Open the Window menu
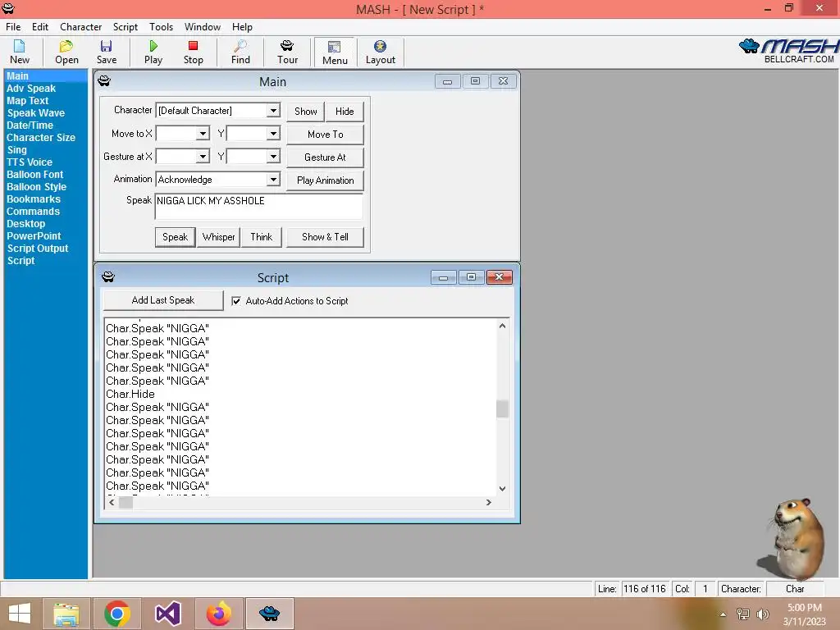Image resolution: width=840 pixels, height=630 pixels. [x=203, y=27]
